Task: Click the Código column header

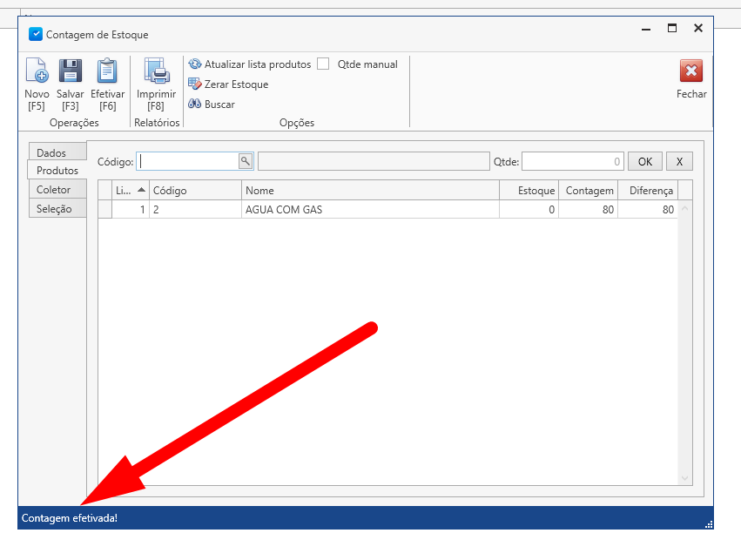Action: 195,191
